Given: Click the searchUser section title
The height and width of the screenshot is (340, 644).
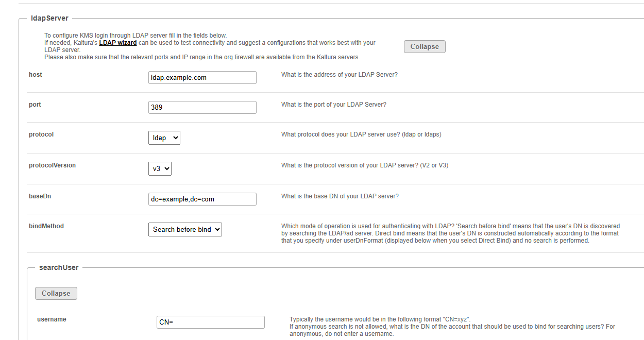Looking at the screenshot, I should click(59, 267).
